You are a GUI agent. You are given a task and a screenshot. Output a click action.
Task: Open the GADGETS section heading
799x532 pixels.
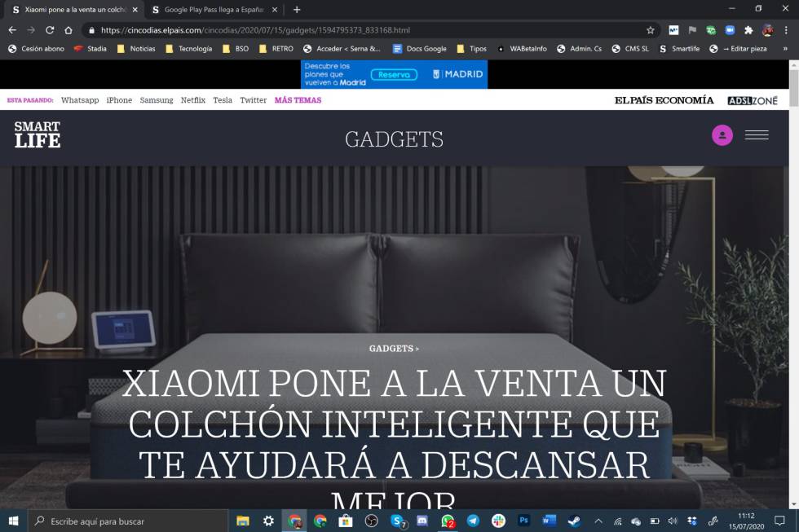pyautogui.click(x=394, y=139)
